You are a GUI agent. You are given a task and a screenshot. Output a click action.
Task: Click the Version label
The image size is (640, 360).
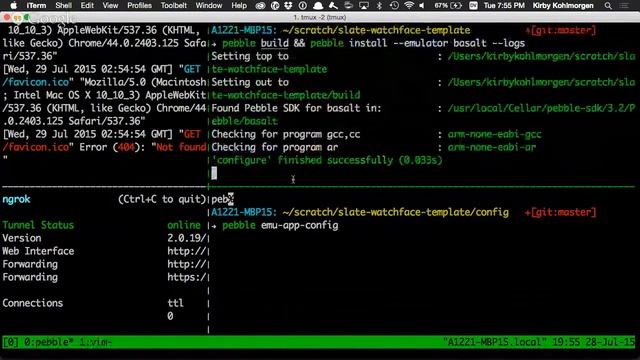[22, 238]
